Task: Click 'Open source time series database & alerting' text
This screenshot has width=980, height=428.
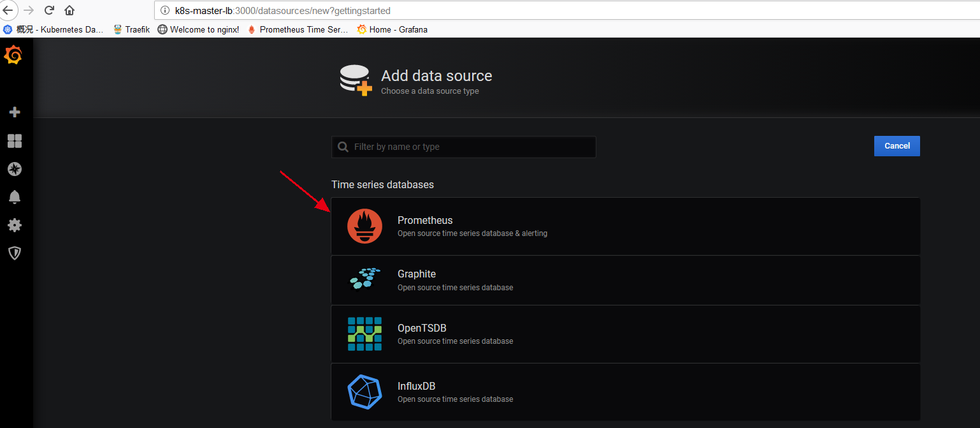Action: tap(472, 233)
